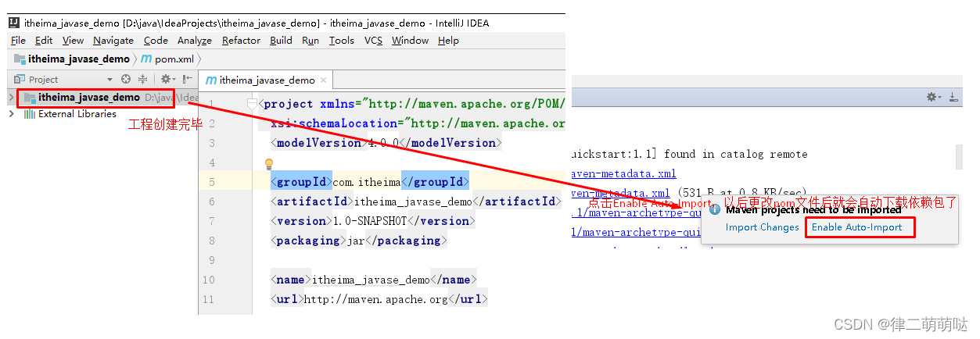
Task: Click groupId line with com.itheima
Action: click(x=370, y=182)
